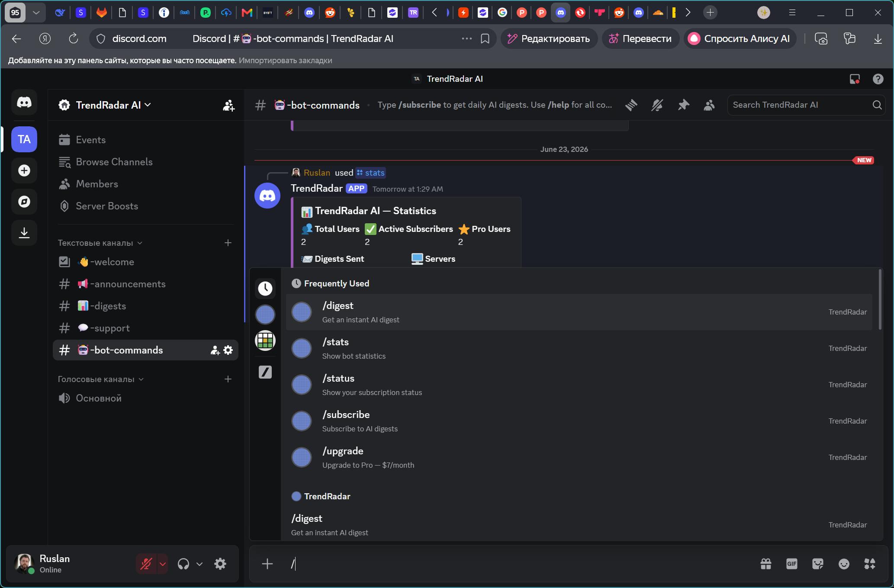Screen dimensions: 894x588
Task: Click the Импортировать закладки link
Action: (286, 61)
